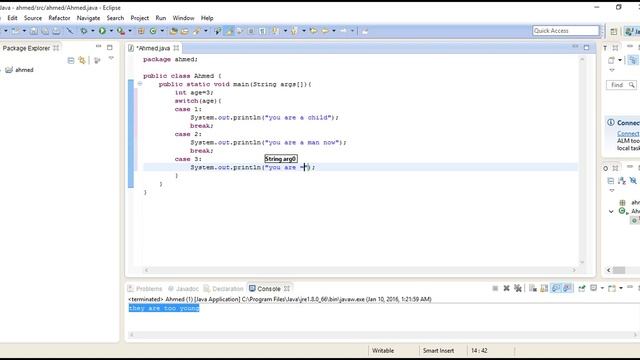Open dropdown arrow next to Debug button
Screen dimensions: 640x360
click(92, 31)
